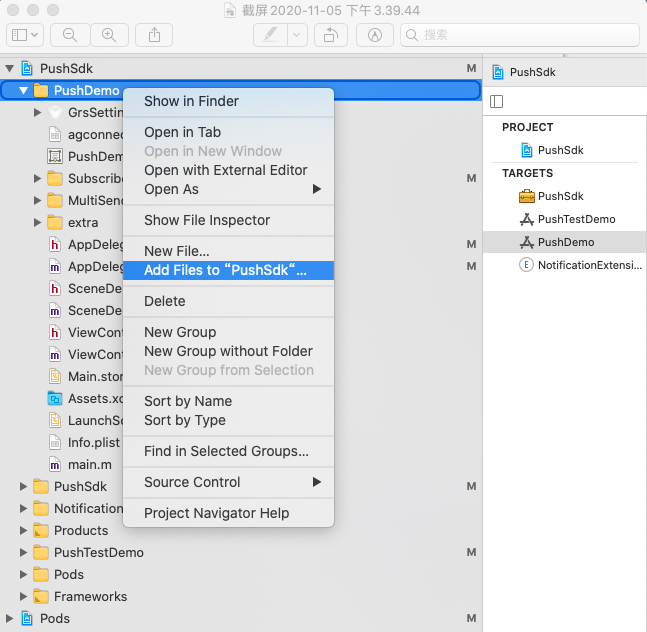The height and width of the screenshot is (632, 647).
Task: Open the Open As submenu
Action: tap(229, 189)
